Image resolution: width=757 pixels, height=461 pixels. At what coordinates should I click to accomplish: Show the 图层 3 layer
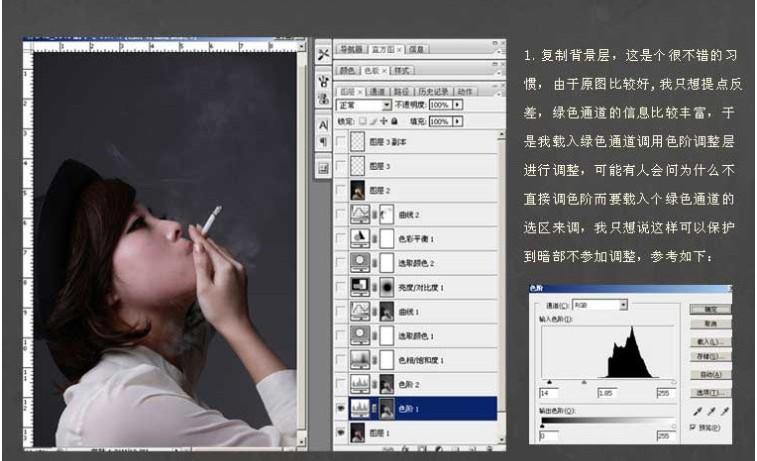tap(341, 166)
